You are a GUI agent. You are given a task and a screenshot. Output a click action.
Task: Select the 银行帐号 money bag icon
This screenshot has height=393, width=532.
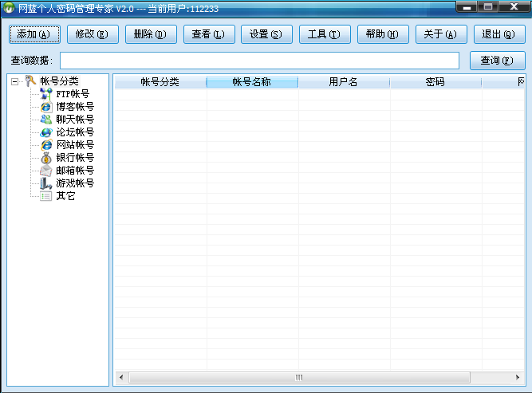pyautogui.click(x=45, y=158)
